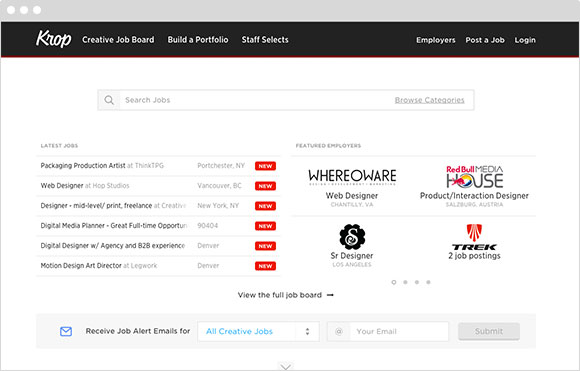Image resolution: width=580 pixels, height=371 pixels.
Task: Open Web Designer at Hop Studios listing
Action: 85,185
